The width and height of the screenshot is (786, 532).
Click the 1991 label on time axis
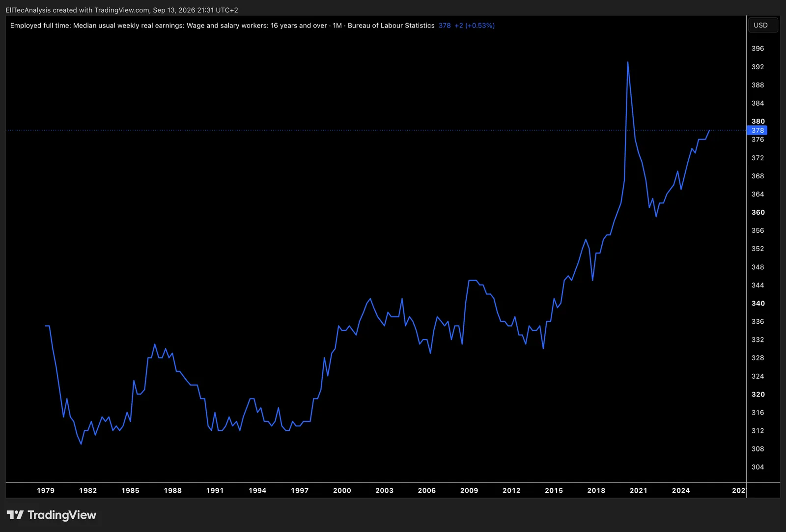(x=215, y=490)
